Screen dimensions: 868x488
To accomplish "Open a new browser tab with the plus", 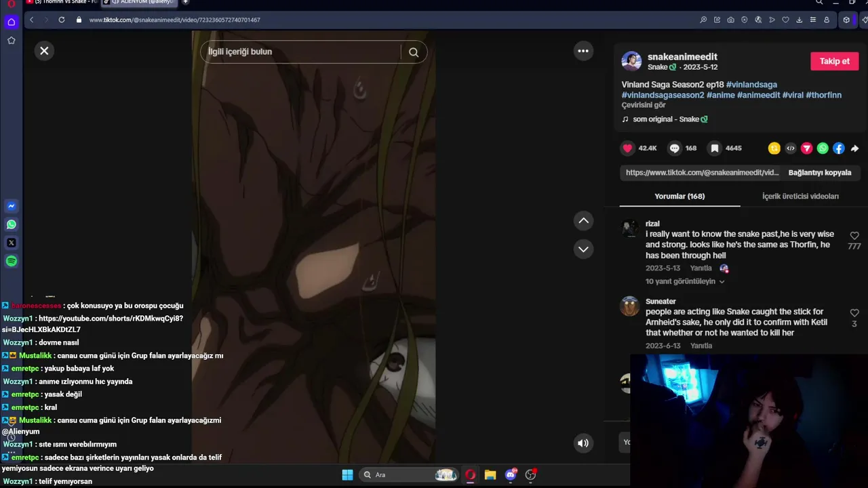I will click(185, 2).
